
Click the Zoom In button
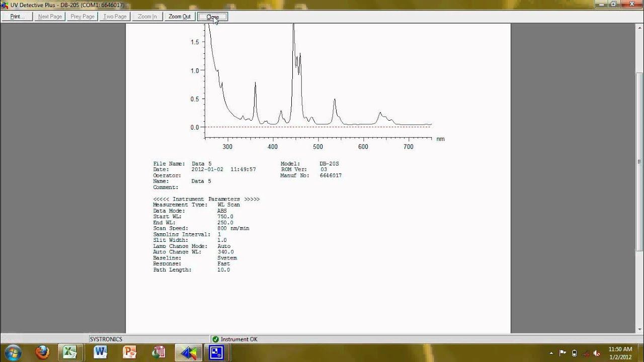coord(147,17)
